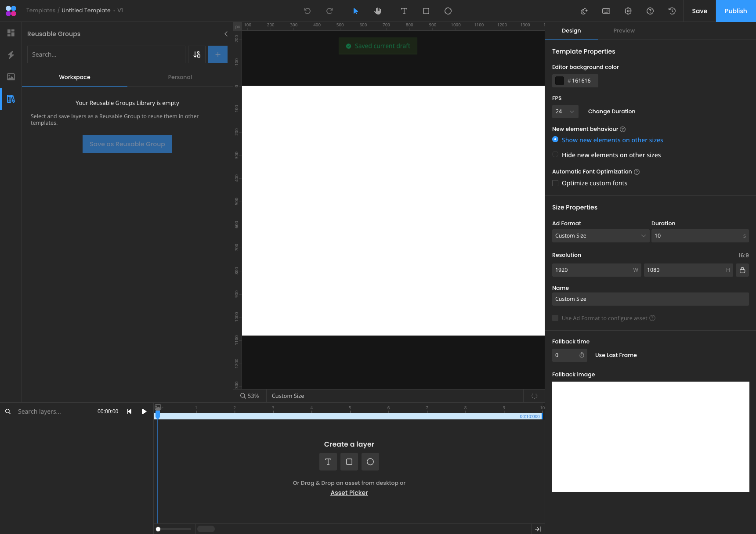Screen dimensions: 756x534
Task: Click the fallback time stopwatch icon
Action: [582, 355]
